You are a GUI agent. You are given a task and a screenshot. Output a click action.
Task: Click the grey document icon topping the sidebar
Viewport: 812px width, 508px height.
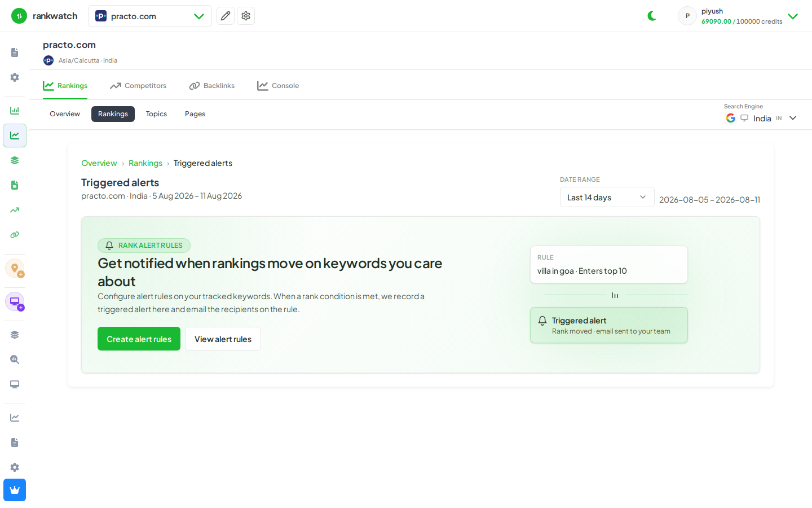15,52
